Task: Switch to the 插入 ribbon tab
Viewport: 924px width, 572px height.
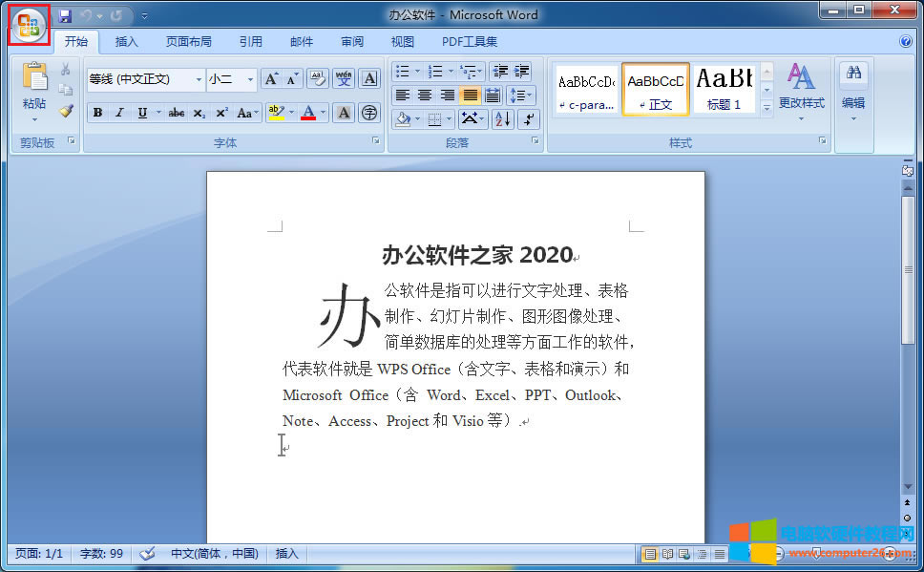Action: 126,41
